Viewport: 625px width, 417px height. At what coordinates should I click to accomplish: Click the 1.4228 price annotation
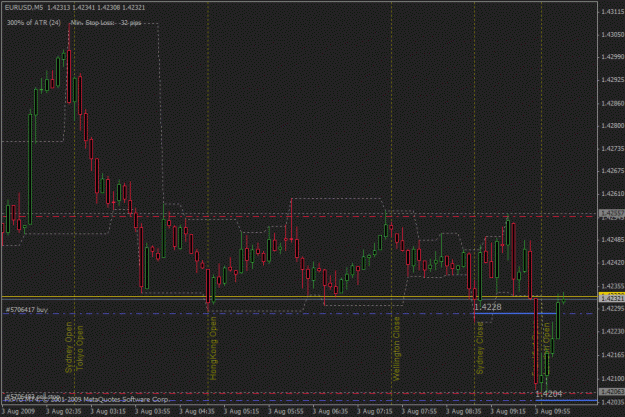488,307
